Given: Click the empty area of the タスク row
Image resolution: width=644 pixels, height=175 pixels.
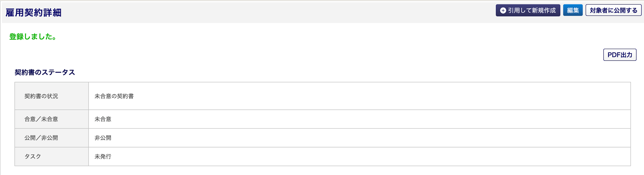Looking at the screenshot, I should 371,156.
